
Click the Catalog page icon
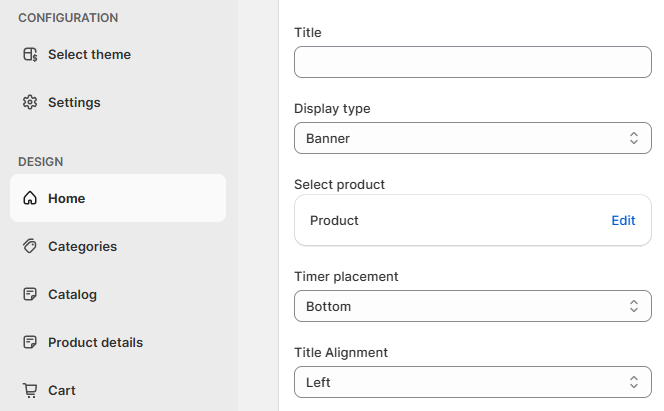(x=30, y=294)
